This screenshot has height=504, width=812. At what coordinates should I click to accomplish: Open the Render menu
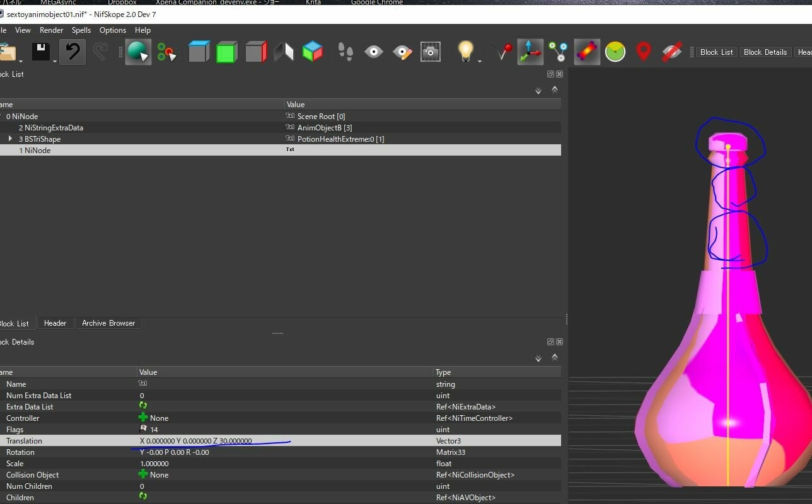52,30
